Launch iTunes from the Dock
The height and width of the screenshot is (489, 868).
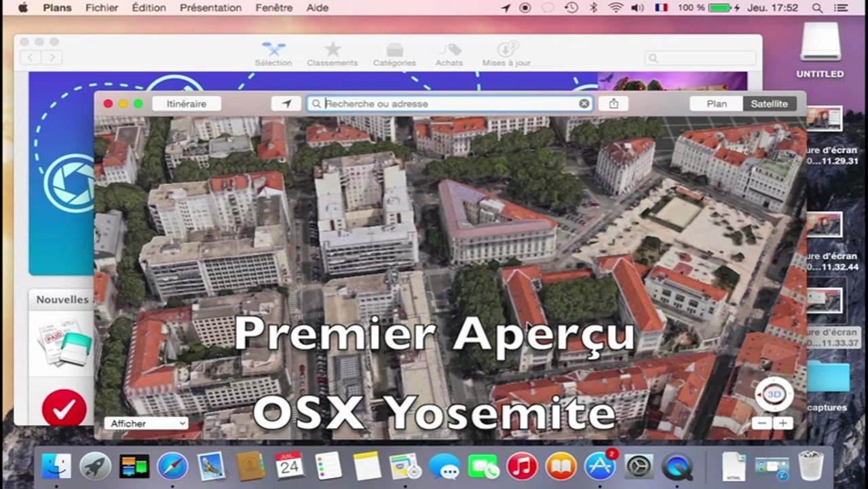[522, 466]
